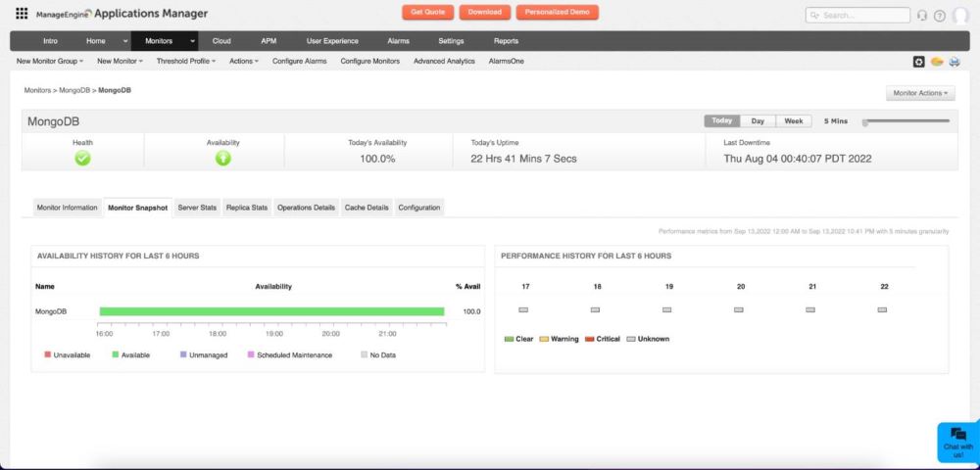Viewport: 980px width, 470px height.
Task: Open the Actions dropdown
Action: pos(244,61)
